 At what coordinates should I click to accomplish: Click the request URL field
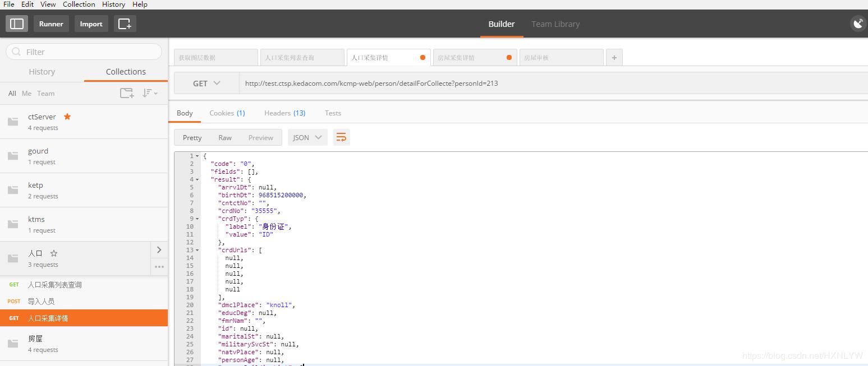click(x=553, y=83)
